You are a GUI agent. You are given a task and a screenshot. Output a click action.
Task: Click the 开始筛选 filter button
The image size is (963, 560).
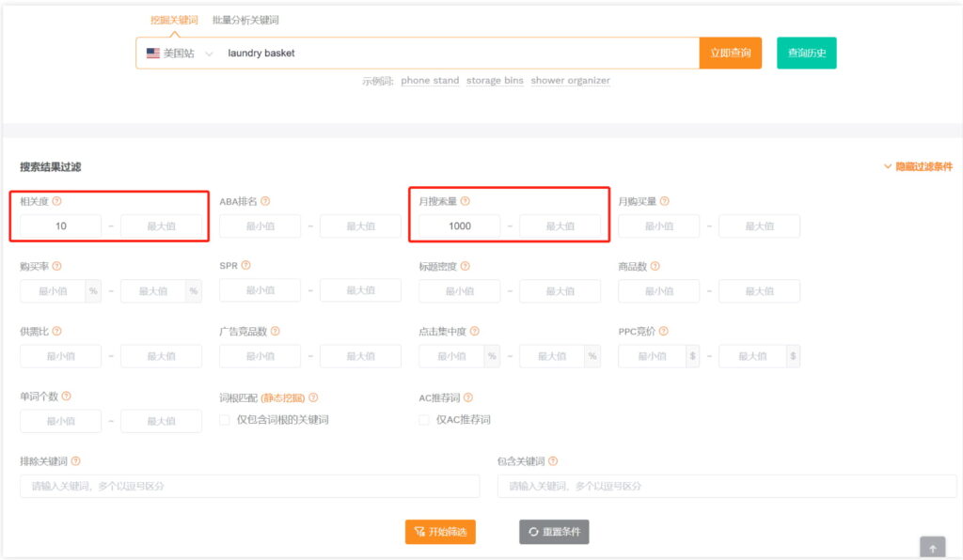pyautogui.click(x=440, y=531)
